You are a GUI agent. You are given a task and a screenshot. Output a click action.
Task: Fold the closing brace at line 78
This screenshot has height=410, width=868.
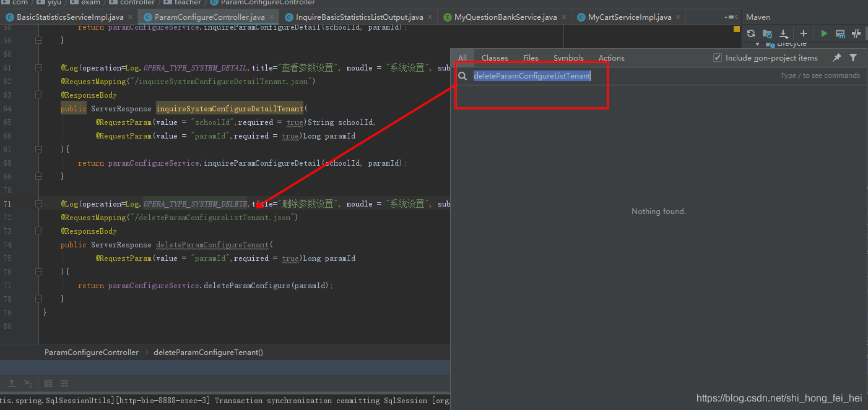38,299
